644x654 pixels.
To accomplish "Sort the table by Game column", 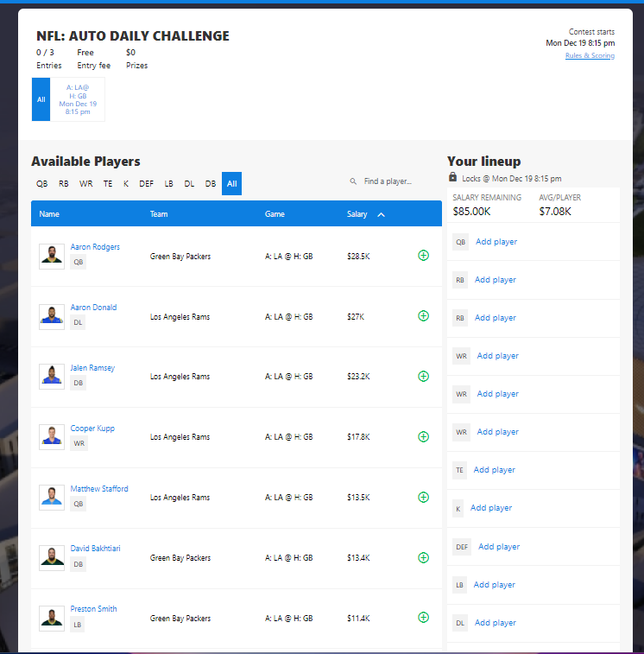I will pyautogui.click(x=275, y=214).
